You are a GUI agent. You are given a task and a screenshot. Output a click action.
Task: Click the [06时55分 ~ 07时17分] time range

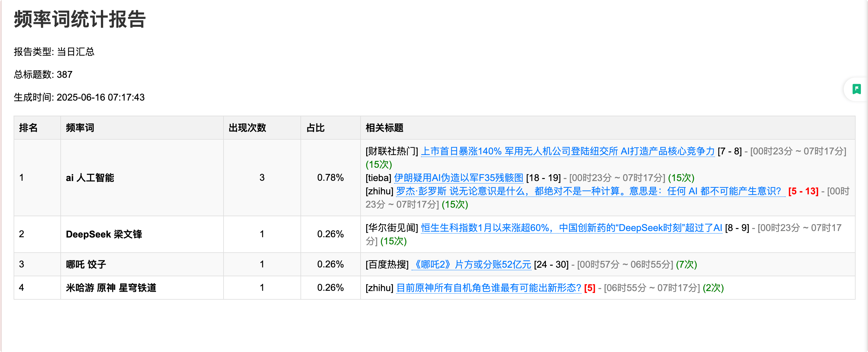tap(652, 288)
